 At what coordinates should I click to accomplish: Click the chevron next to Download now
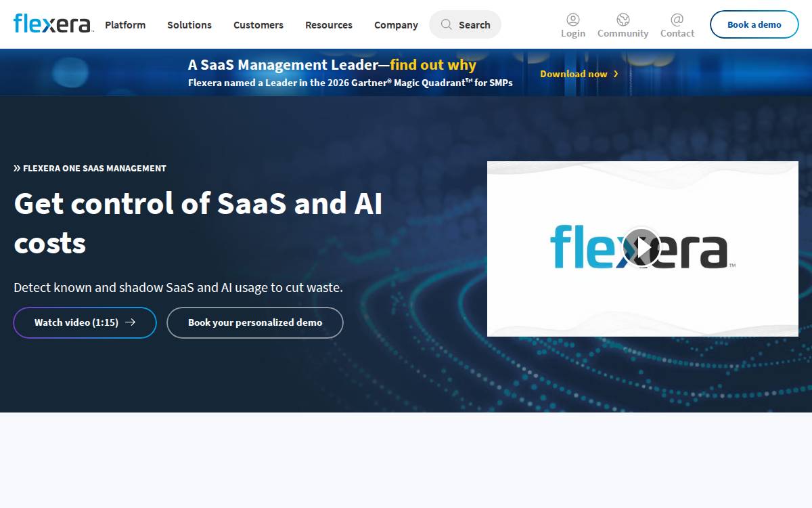click(x=616, y=74)
